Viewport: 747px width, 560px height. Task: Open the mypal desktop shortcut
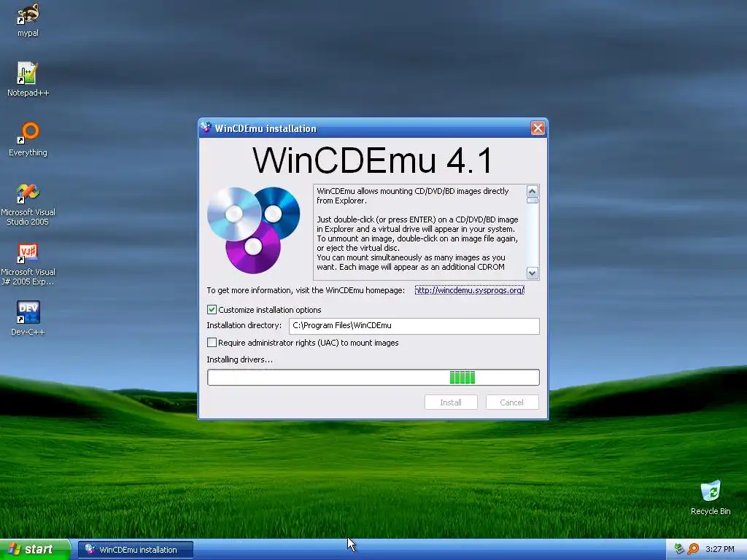[28, 20]
